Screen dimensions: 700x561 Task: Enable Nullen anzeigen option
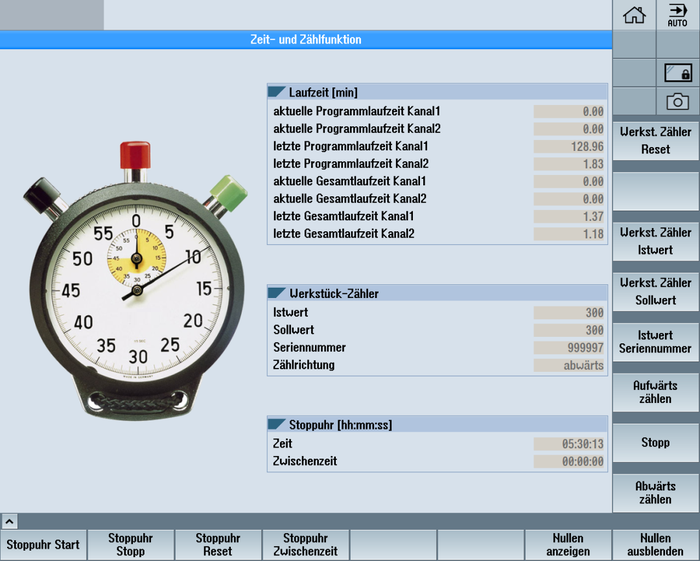(x=567, y=545)
